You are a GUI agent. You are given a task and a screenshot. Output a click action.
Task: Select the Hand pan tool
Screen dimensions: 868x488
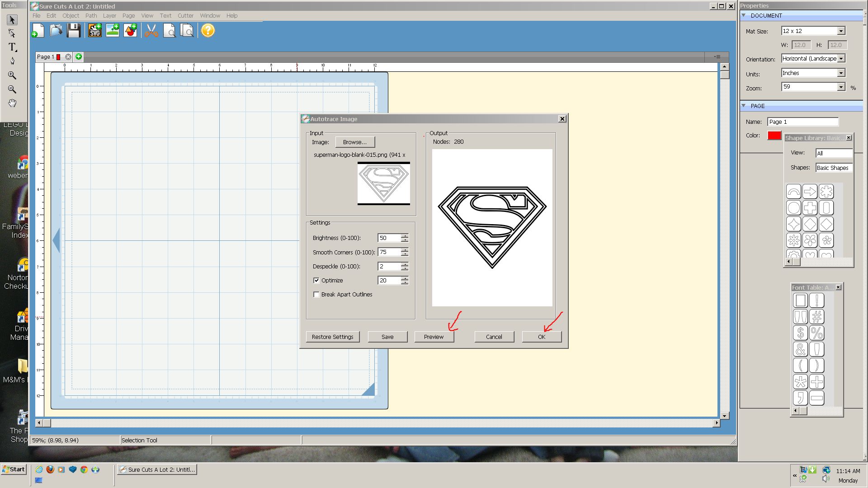tap(12, 103)
